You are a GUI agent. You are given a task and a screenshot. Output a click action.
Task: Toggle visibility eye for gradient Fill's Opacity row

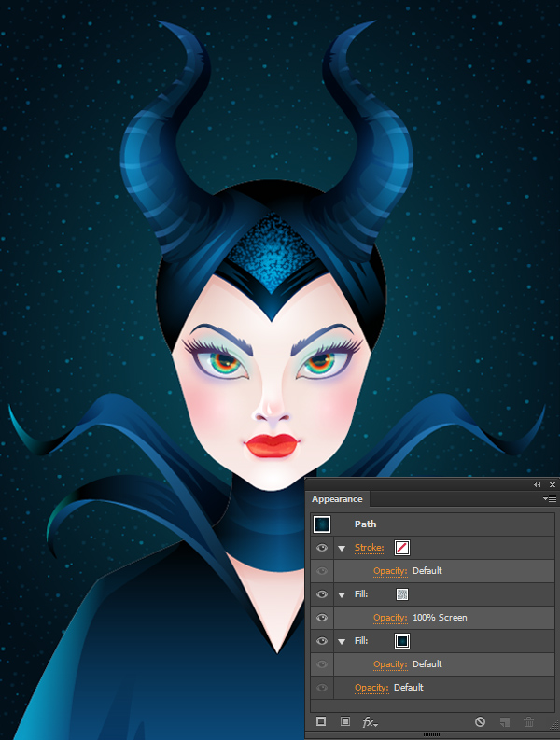click(x=322, y=664)
